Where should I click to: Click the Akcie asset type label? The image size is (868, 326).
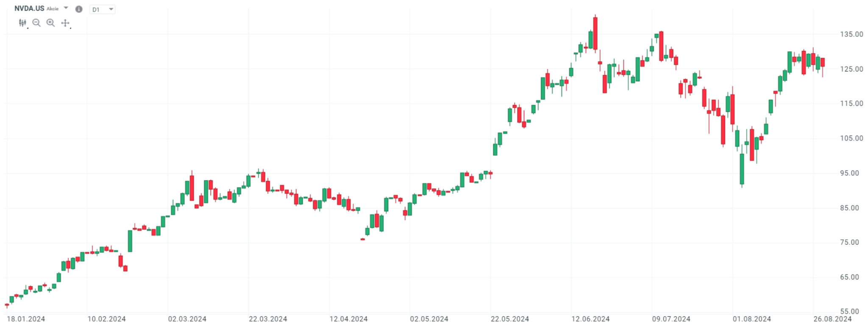[53, 9]
